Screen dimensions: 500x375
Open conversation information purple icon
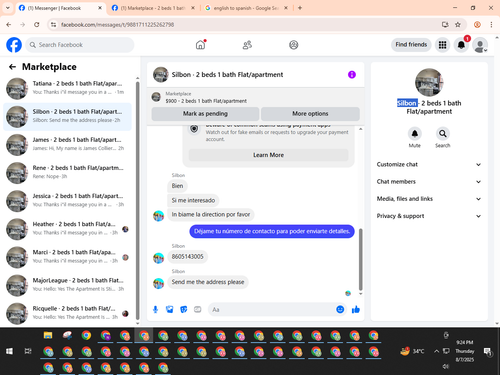(352, 75)
